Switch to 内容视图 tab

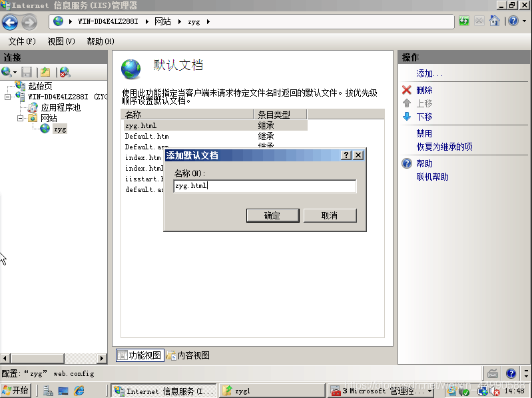(x=188, y=355)
